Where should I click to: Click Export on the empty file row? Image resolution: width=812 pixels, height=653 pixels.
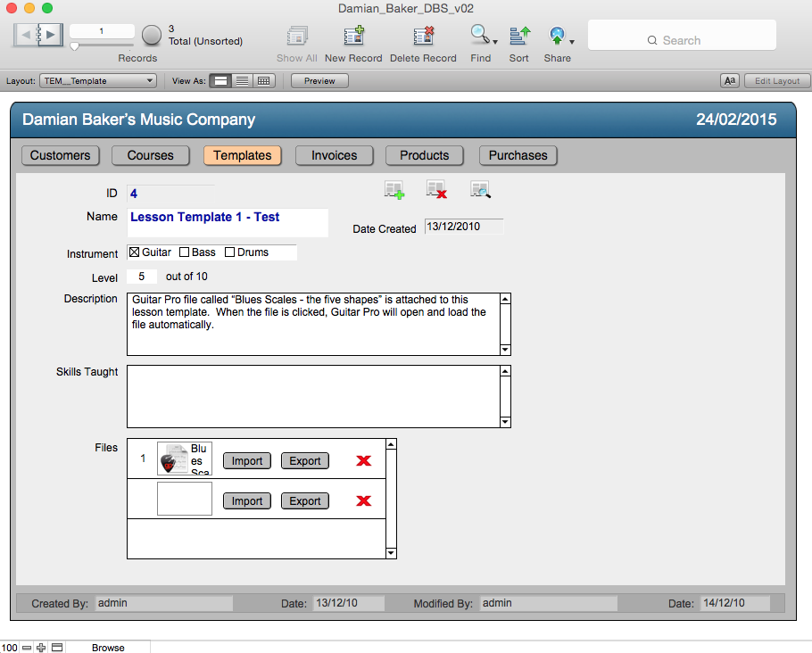click(305, 500)
